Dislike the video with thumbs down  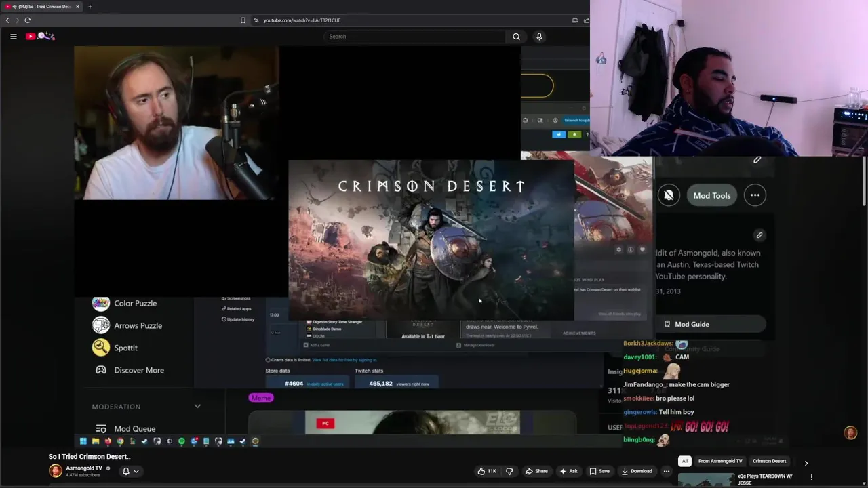pos(509,471)
